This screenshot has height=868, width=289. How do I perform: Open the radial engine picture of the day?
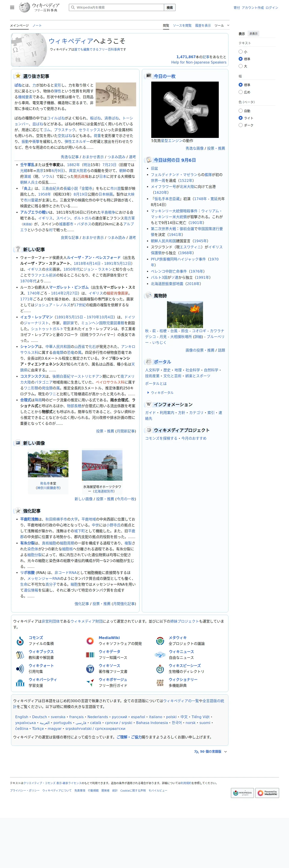(x=185, y=110)
